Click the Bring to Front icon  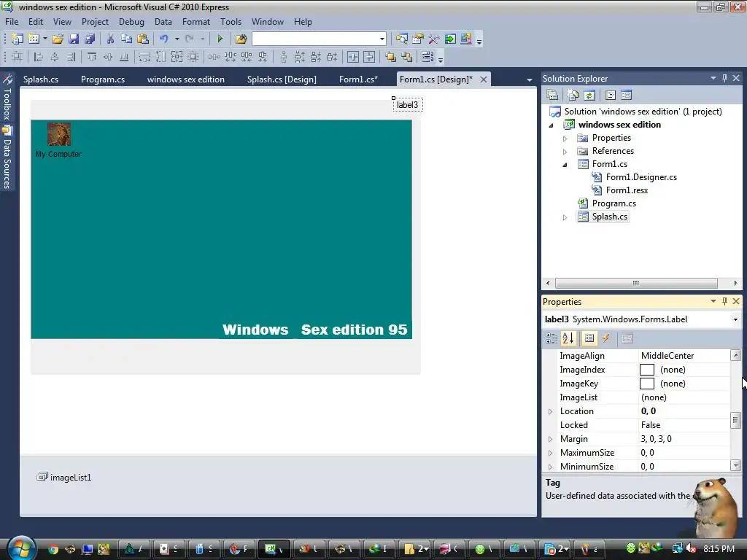click(391, 57)
